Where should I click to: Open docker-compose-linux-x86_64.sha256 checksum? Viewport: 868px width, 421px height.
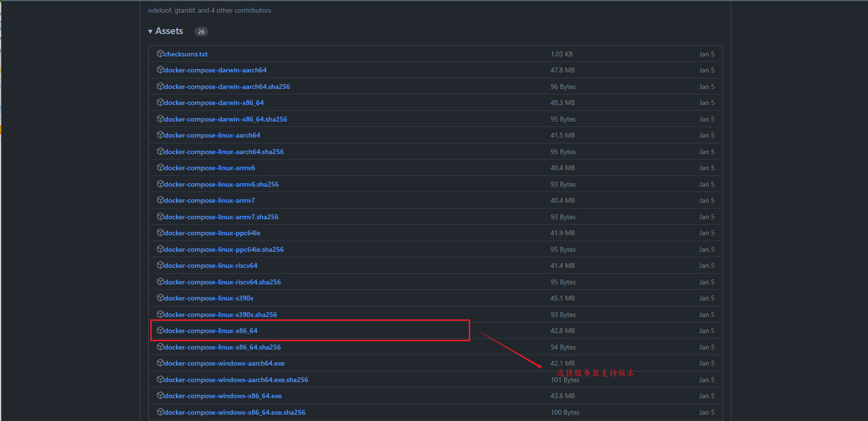click(222, 347)
